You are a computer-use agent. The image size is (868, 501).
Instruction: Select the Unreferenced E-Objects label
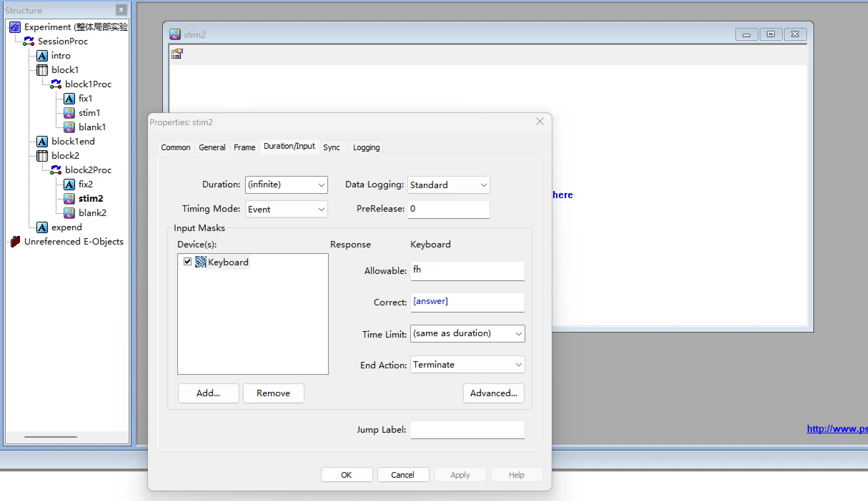point(74,242)
